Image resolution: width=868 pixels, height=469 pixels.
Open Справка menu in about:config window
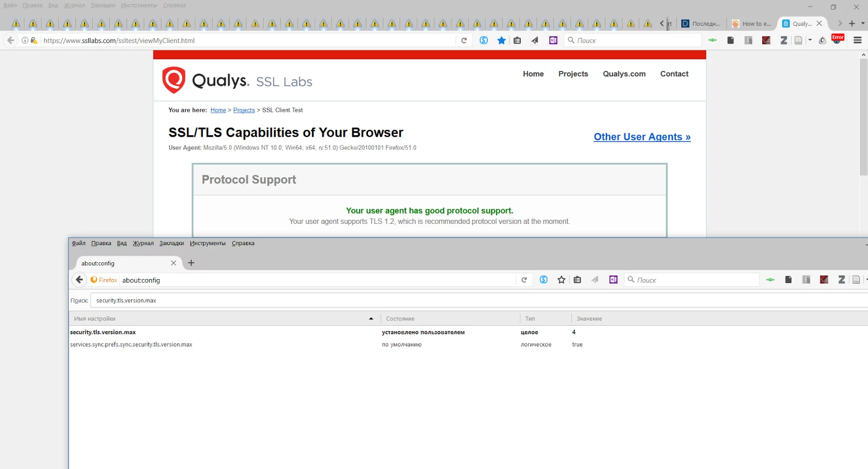click(x=243, y=243)
